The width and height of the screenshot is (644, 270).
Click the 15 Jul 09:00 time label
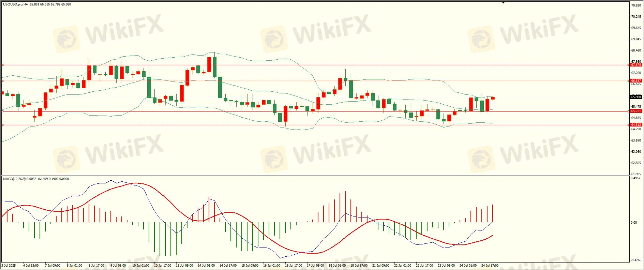(250, 266)
